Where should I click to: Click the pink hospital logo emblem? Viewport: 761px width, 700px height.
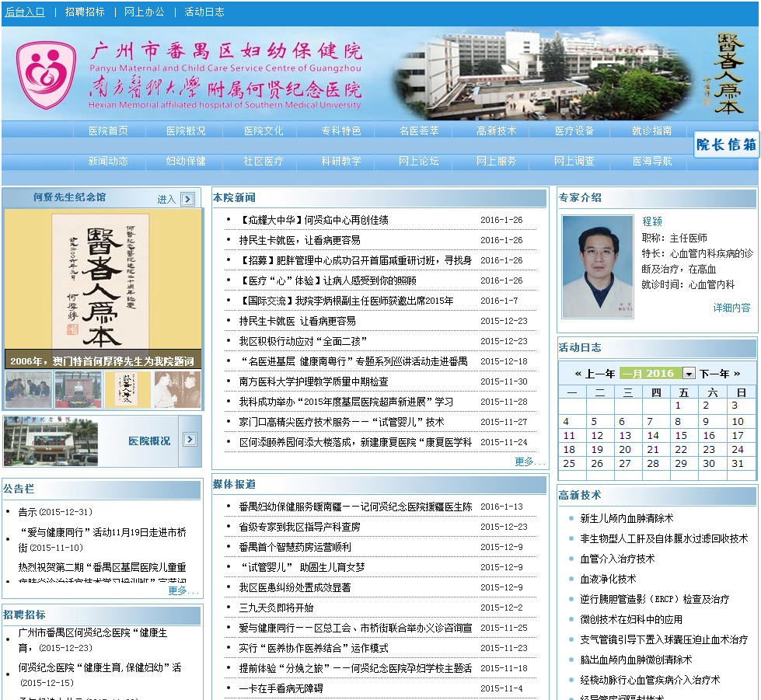pos(46,75)
